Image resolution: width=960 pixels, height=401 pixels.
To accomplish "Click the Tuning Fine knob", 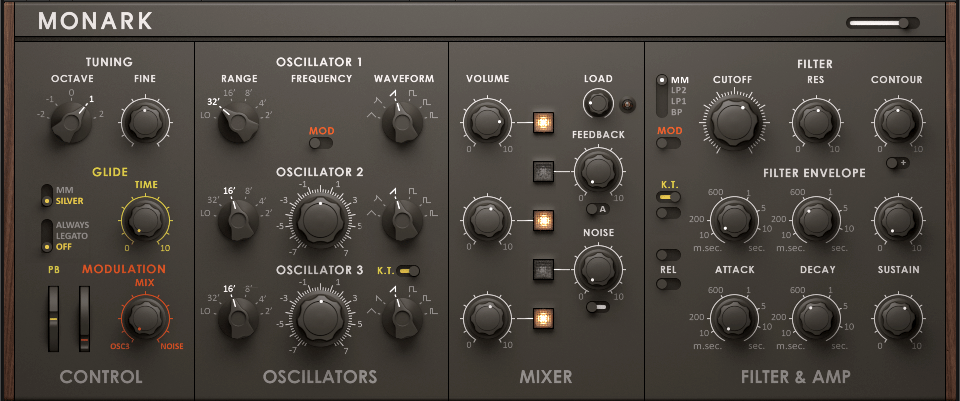I will [146, 122].
